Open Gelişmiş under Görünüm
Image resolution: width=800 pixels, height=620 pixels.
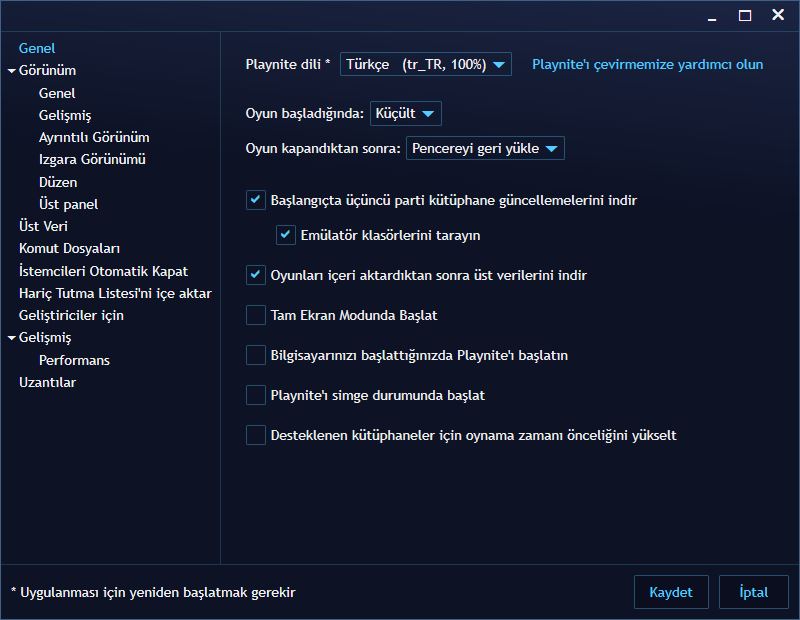(x=65, y=115)
